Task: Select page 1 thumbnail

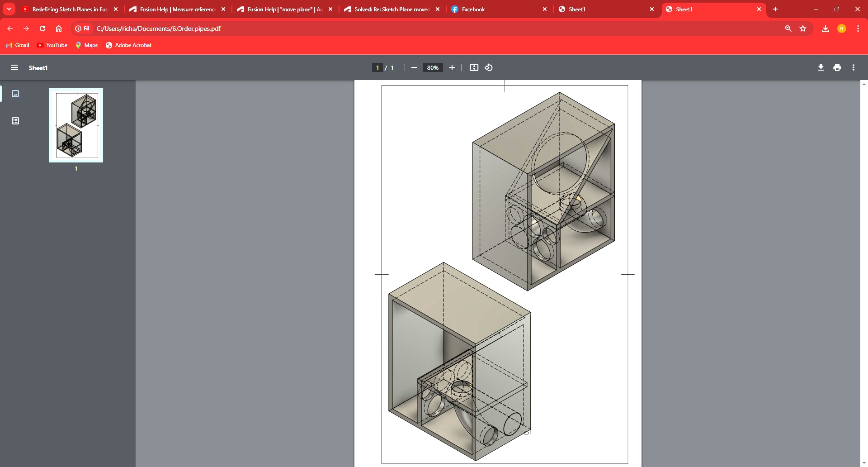Action: pos(76,125)
